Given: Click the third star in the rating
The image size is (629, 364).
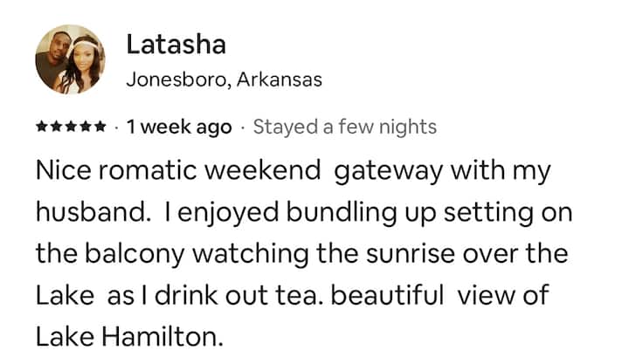Looking at the screenshot, I should coord(72,127).
